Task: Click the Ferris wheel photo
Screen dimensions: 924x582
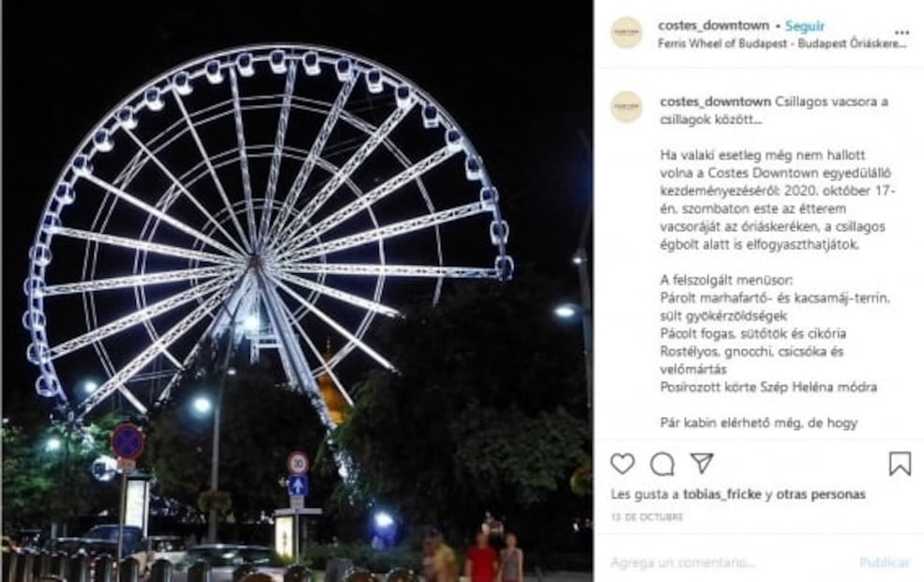Action: [x=297, y=291]
